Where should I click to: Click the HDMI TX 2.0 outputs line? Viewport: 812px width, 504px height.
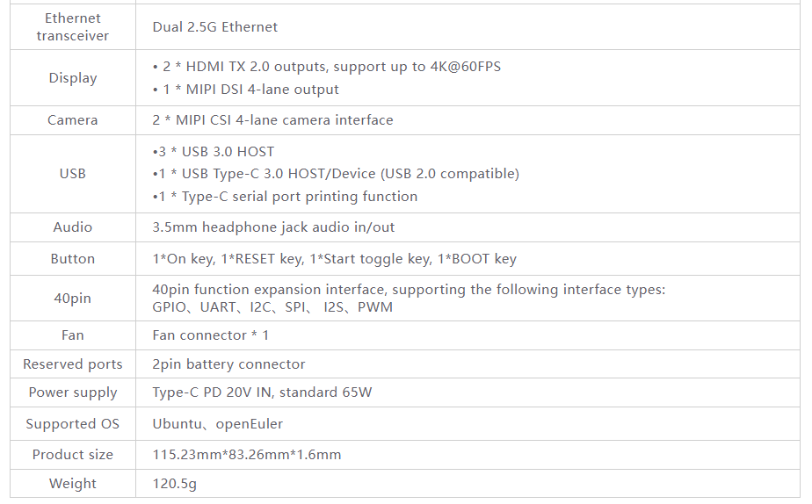[x=327, y=67]
